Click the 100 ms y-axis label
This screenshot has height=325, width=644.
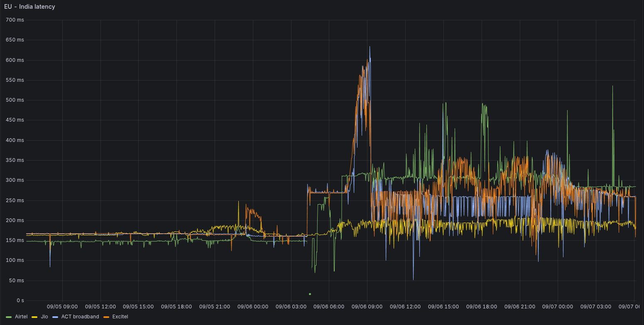coord(15,260)
